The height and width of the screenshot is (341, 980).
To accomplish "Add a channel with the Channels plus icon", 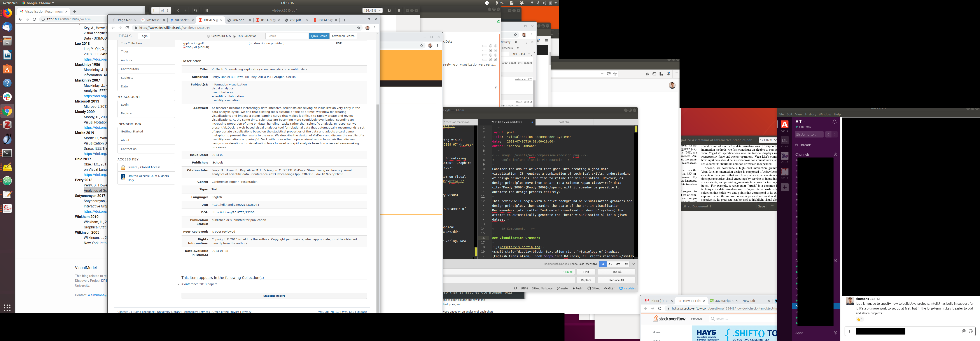I will click(835, 154).
